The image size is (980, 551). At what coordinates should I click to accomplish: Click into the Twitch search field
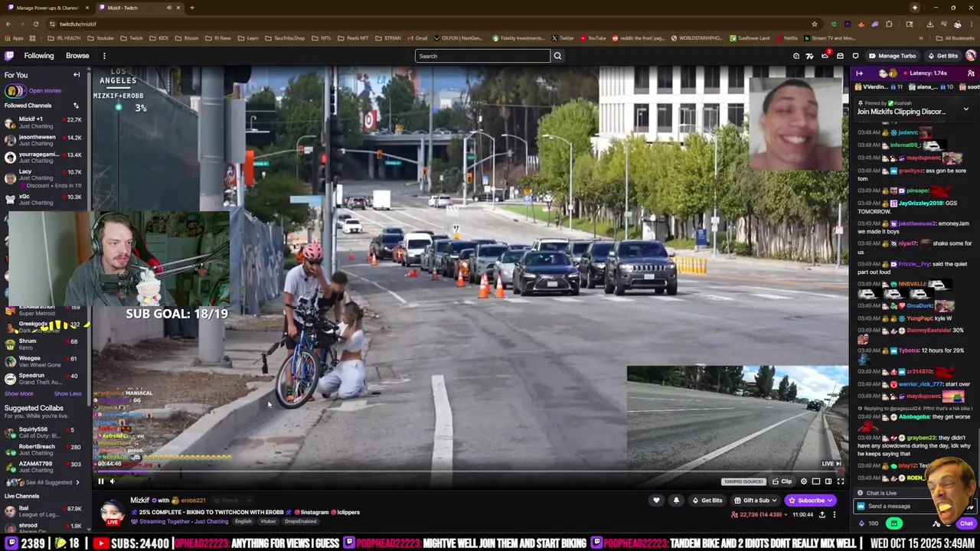tap(482, 56)
